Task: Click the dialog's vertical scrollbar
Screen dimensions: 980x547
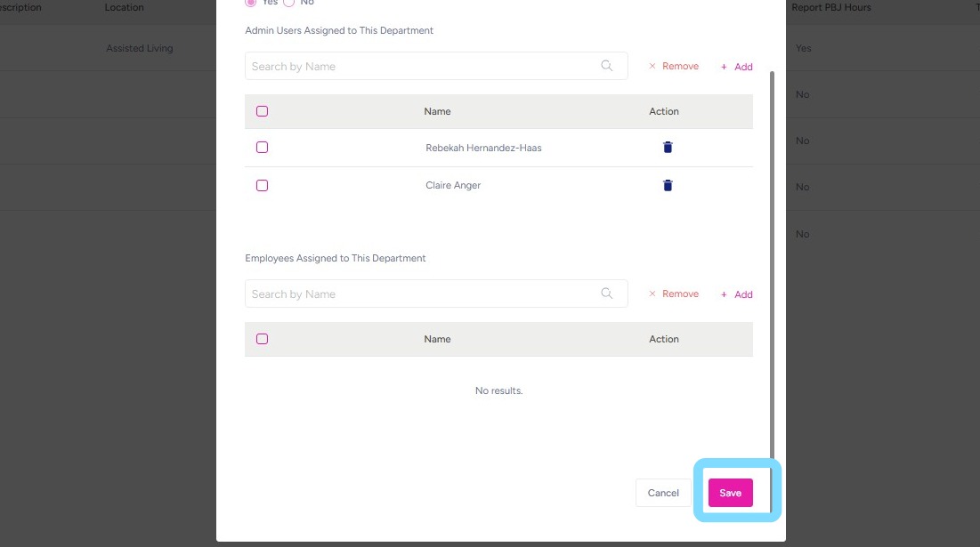Action: (x=772, y=267)
